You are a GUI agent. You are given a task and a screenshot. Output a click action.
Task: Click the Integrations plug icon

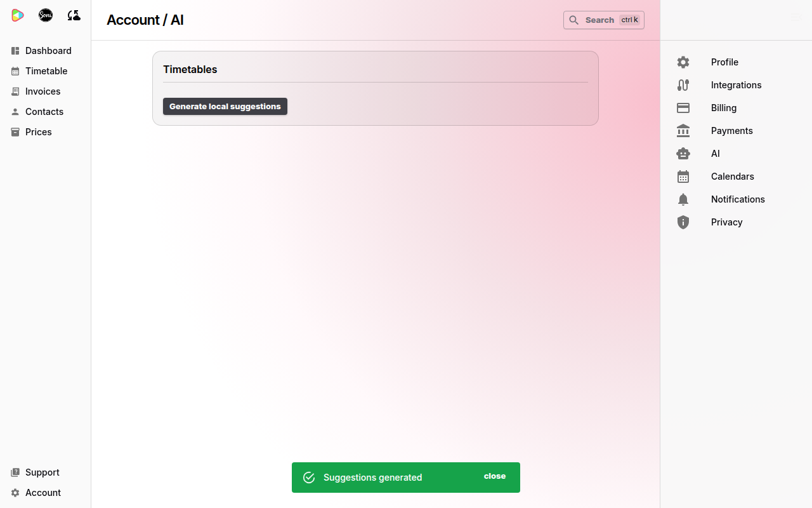[x=683, y=85]
